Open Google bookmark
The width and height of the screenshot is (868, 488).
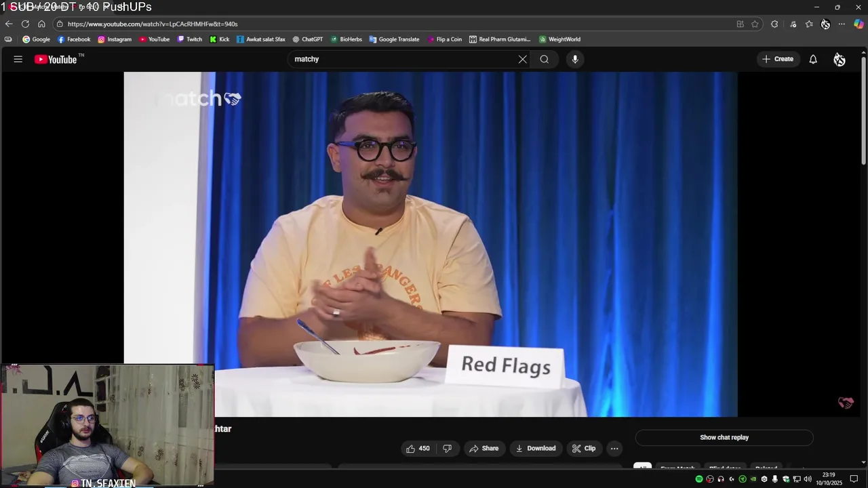(37, 39)
